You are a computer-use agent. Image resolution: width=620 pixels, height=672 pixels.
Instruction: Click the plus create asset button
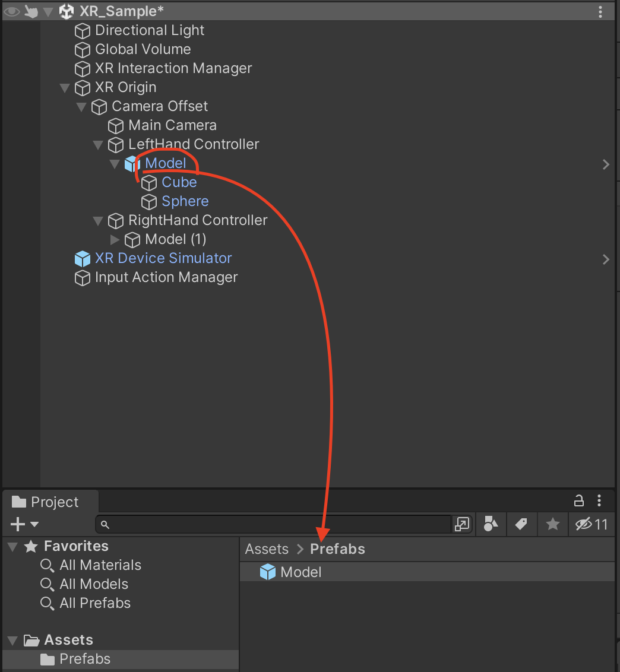pyautogui.click(x=18, y=524)
